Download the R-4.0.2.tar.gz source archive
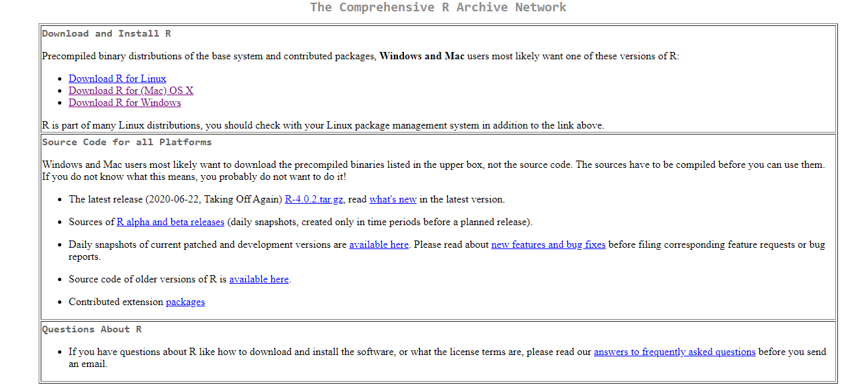Viewport: 868px width, 391px height. click(x=315, y=199)
